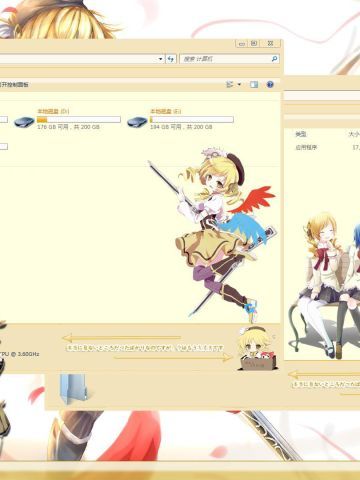Viewport: 360px width, 480px height.
Task: Click the E: drive capacity bar
Action: [192, 119]
